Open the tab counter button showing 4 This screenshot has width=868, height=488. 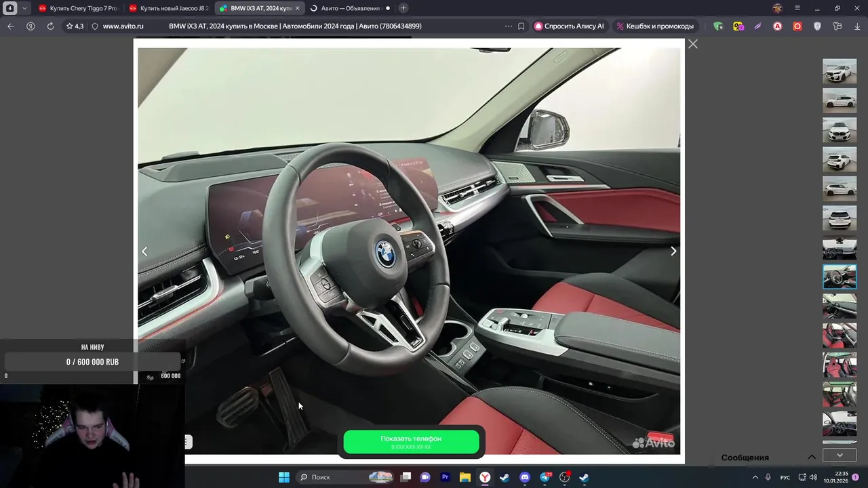9,8
